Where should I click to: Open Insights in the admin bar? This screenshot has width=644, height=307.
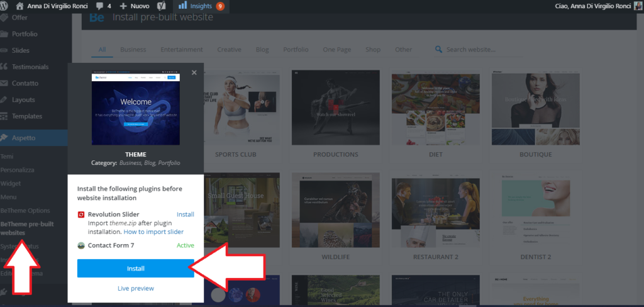[201, 6]
